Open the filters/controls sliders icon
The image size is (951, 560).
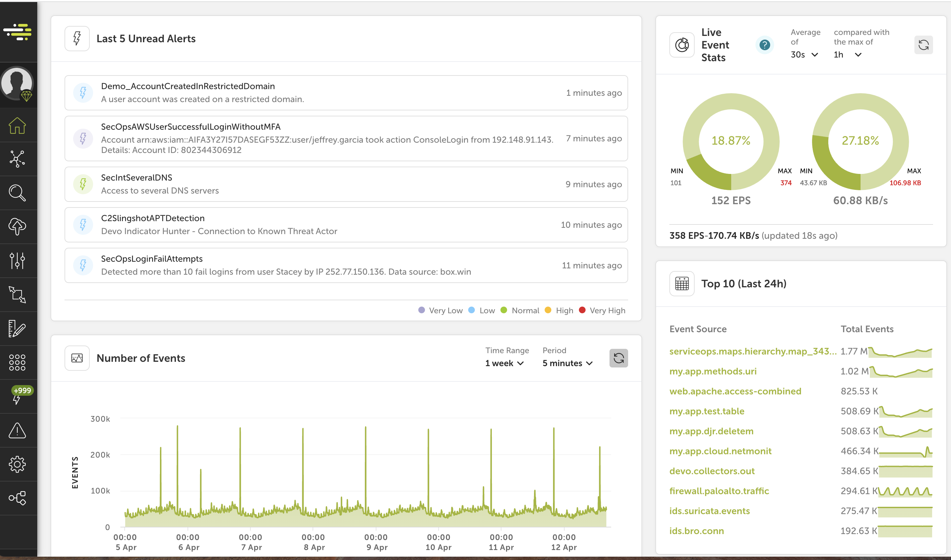18,260
